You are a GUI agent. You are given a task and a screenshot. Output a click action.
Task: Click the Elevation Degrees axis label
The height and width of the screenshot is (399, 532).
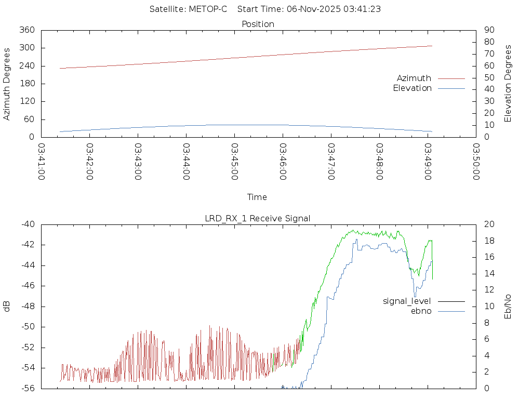[x=508, y=84]
